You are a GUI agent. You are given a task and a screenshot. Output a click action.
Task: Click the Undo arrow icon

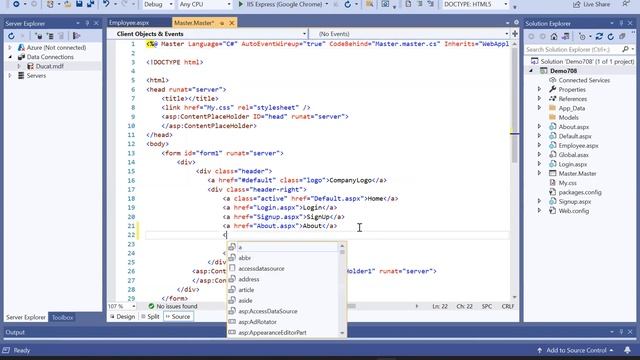coord(106,4)
